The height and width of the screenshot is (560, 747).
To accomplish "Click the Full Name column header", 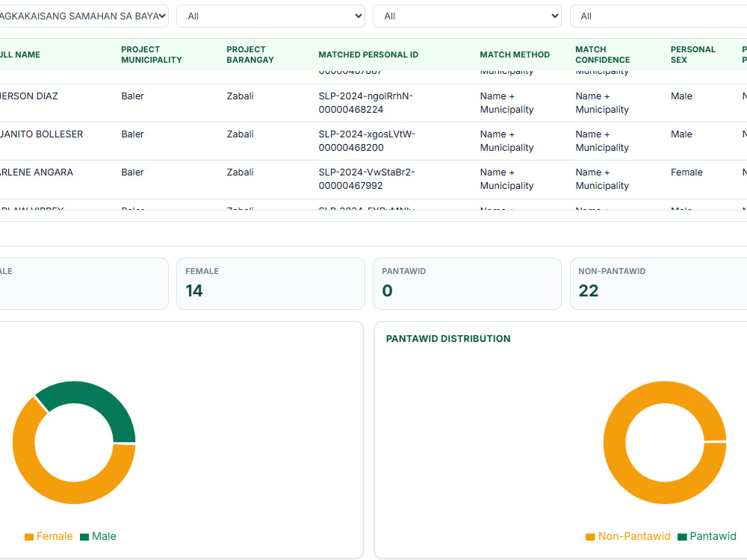I will pos(20,55).
